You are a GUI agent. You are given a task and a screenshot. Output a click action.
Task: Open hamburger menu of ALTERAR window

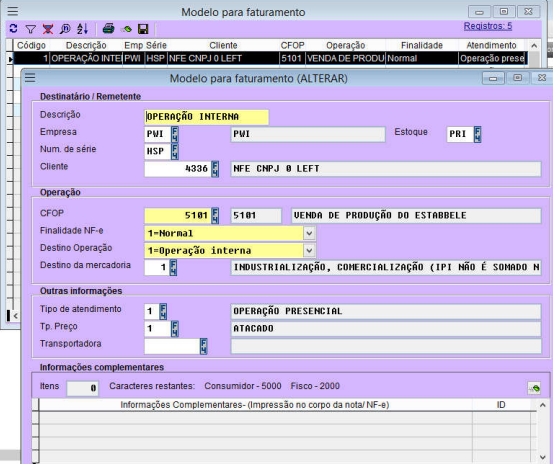[30, 78]
